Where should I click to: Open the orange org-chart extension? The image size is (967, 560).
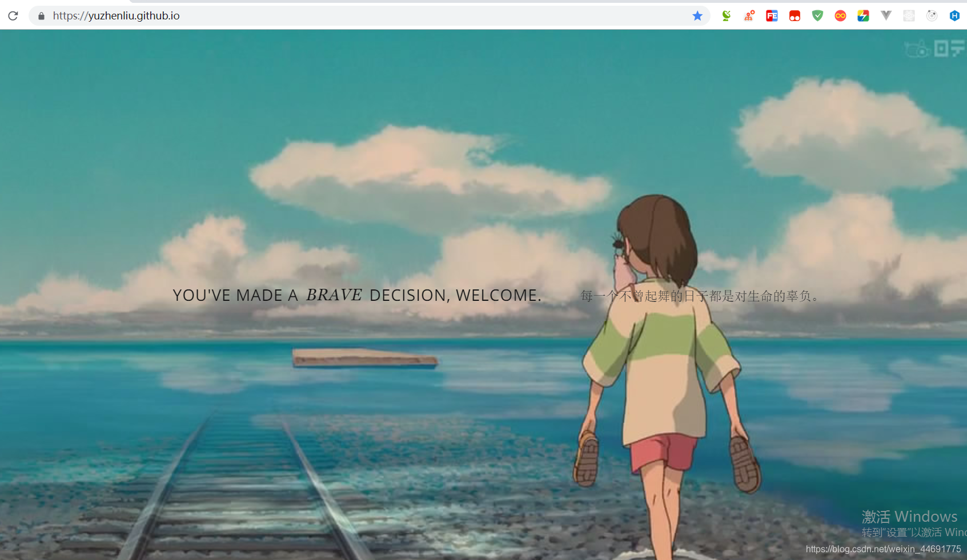[749, 15]
